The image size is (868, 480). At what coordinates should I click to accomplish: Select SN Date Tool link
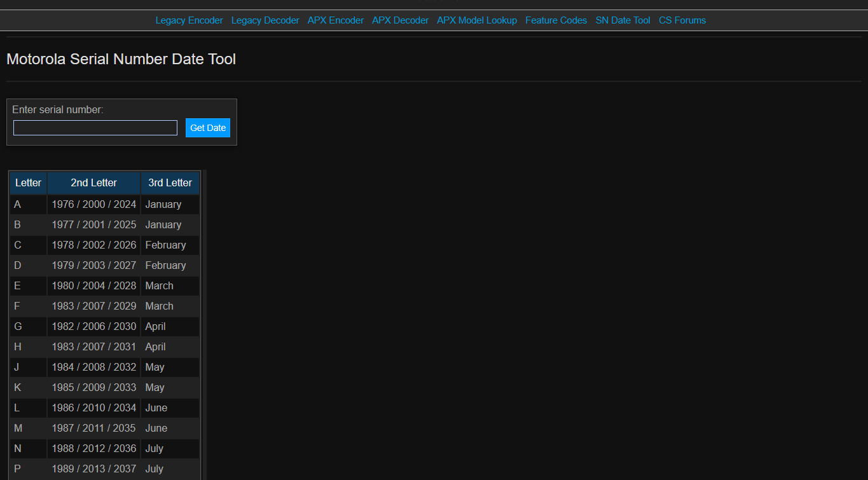pyautogui.click(x=623, y=20)
